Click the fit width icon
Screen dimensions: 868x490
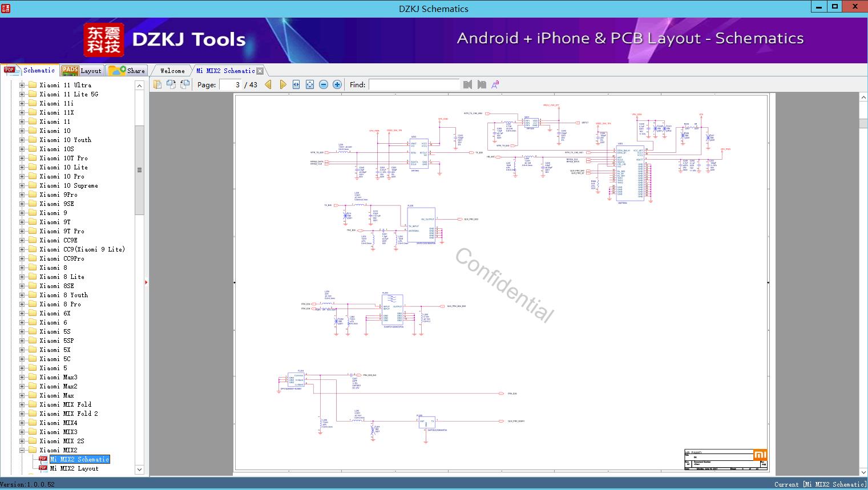[296, 84]
